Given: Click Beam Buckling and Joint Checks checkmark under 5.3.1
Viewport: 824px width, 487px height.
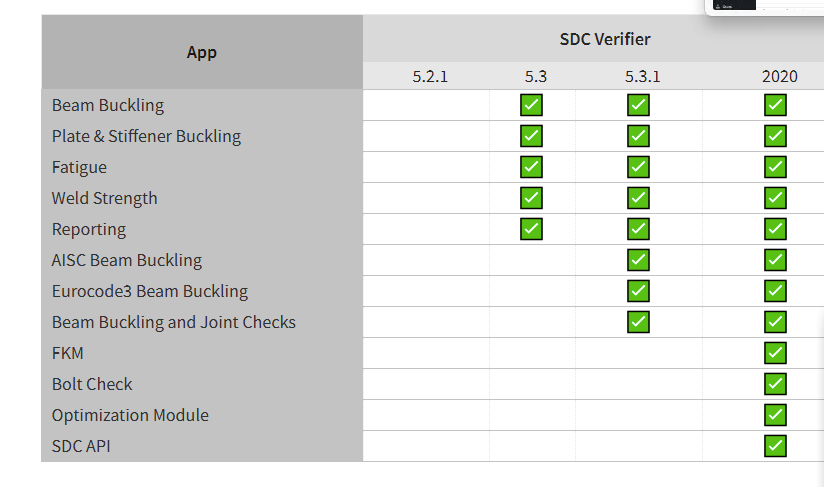Looking at the screenshot, I should point(638,322).
